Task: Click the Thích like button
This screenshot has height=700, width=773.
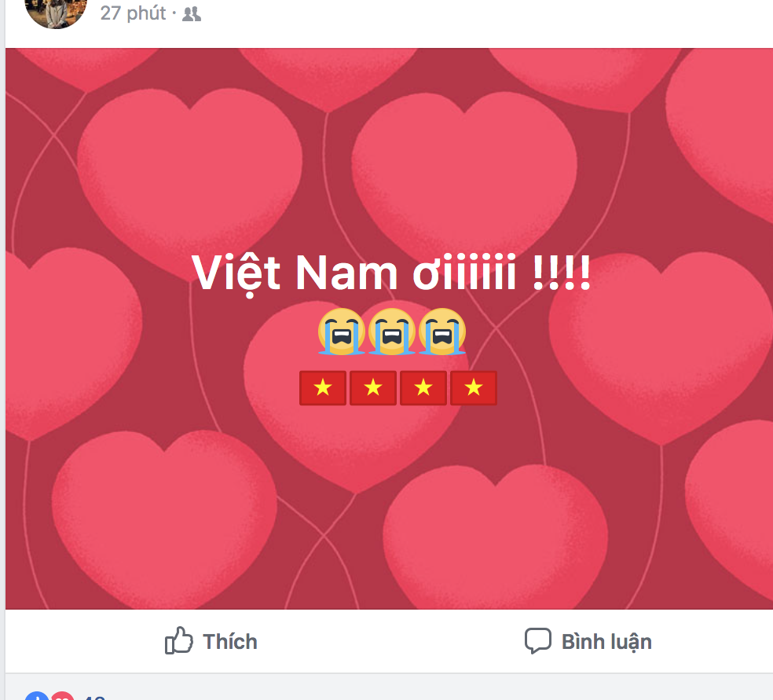Action: (x=211, y=641)
